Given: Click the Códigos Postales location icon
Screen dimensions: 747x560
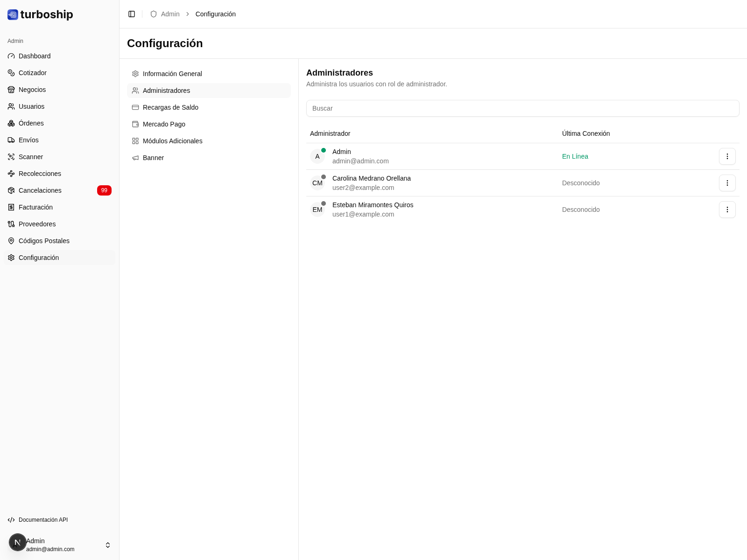Looking at the screenshot, I should coord(11,241).
